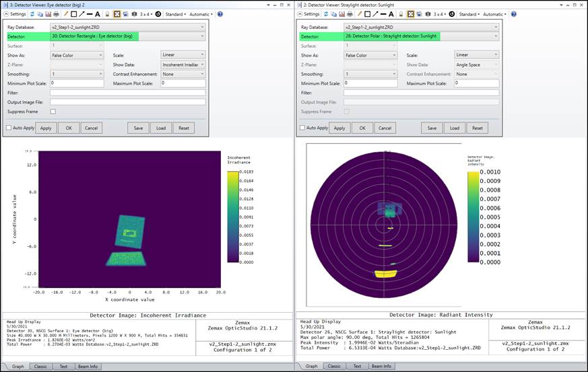This screenshot has height=372, width=588.
Task: Click OK in Eye detector settings
Action: 69,128
